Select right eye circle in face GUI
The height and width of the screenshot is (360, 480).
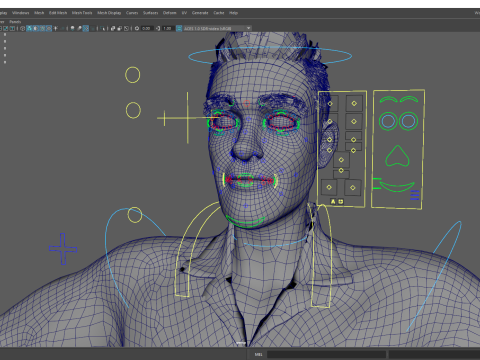point(408,121)
